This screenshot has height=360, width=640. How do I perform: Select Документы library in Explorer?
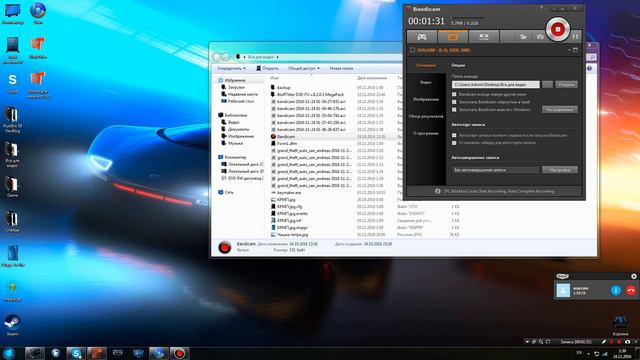[236, 129]
